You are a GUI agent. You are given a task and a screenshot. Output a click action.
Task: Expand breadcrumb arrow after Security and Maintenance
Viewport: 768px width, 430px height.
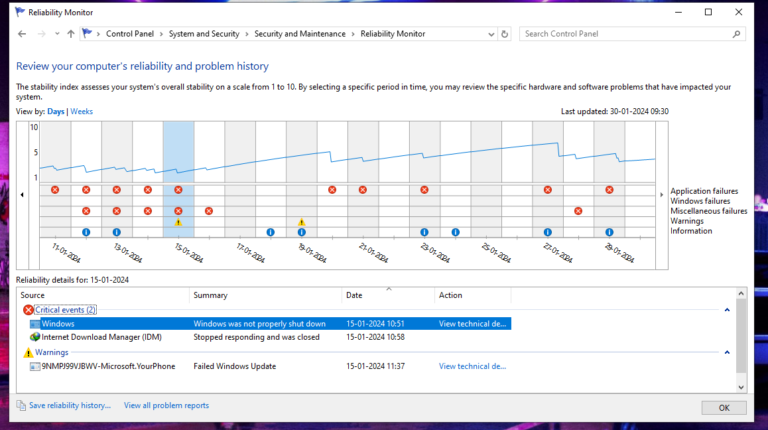pyautogui.click(x=353, y=34)
